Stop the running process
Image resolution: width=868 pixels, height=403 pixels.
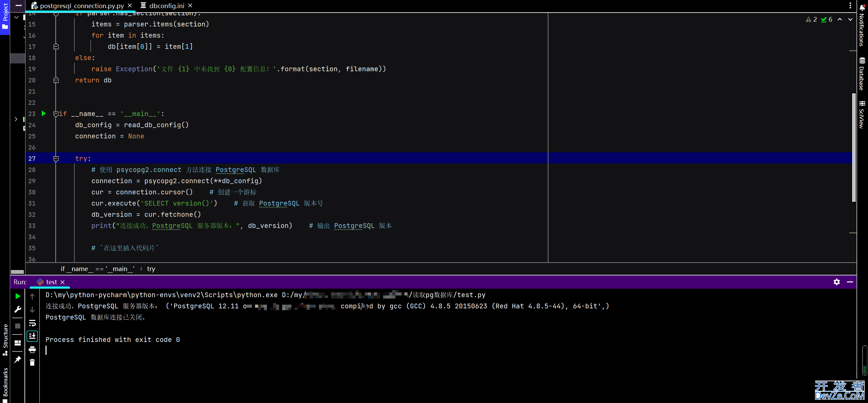18,326
